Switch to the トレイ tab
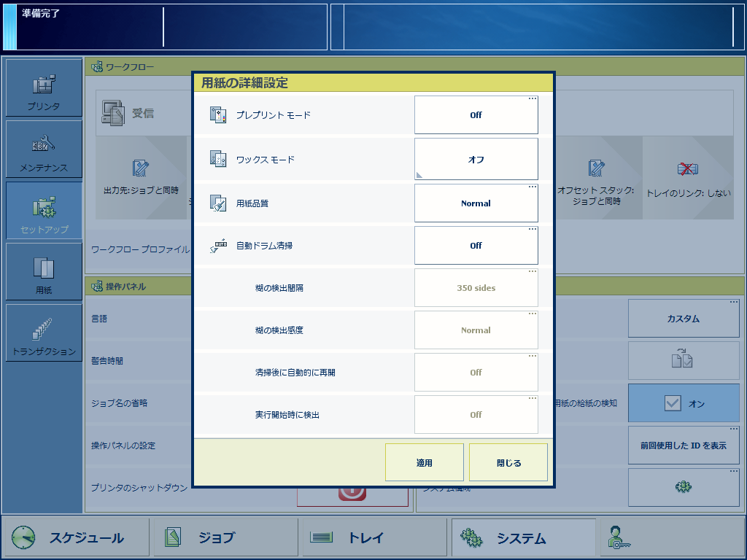The width and height of the screenshot is (747, 560). click(374, 538)
